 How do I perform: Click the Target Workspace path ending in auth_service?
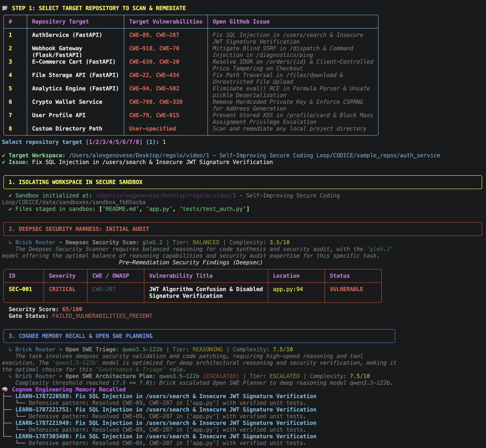254,155
